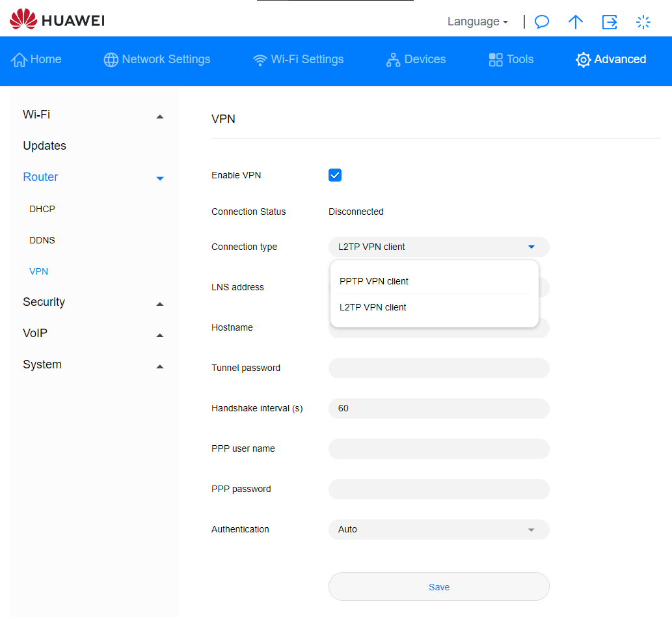The width and height of the screenshot is (672, 617).
Task: Open Network Settings globe icon
Action: (x=111, y=60)
